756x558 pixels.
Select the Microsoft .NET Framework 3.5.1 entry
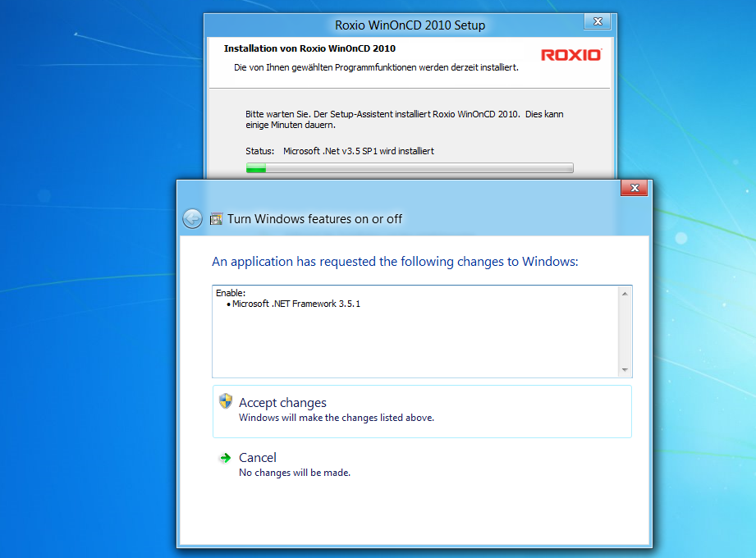click(296, 304)
